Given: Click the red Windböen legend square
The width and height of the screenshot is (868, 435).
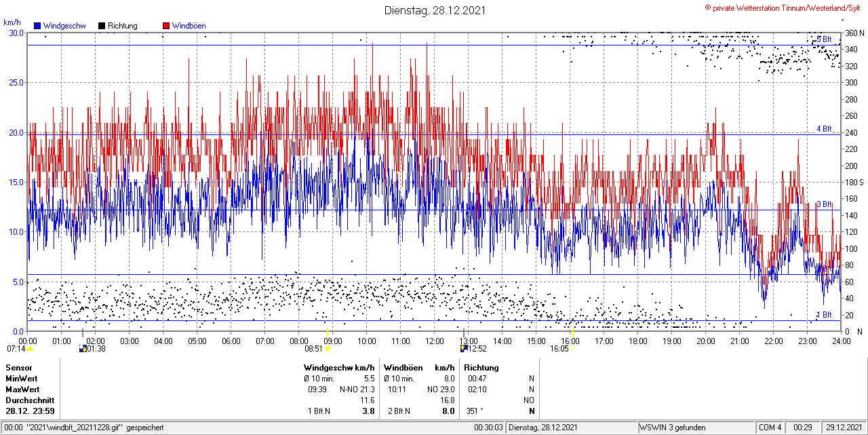Looking at the screenshot, I should [x=166, y=26].
